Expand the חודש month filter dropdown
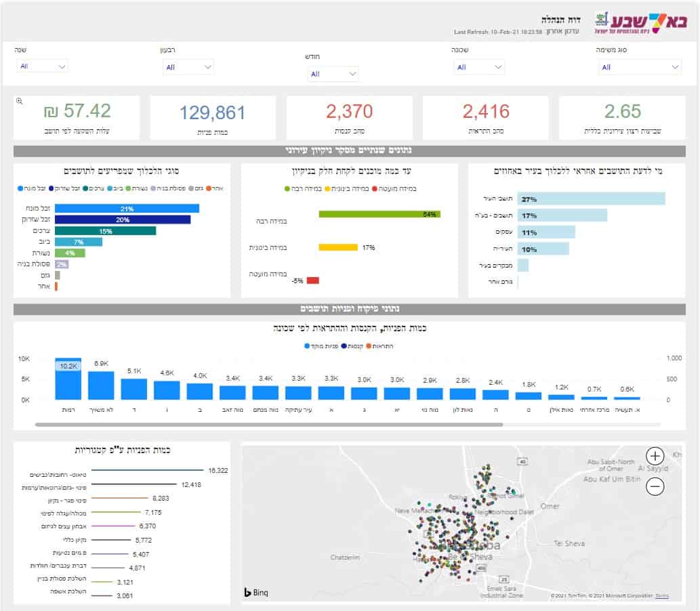Screen dimensions: 700x611 tap(332, 74)
